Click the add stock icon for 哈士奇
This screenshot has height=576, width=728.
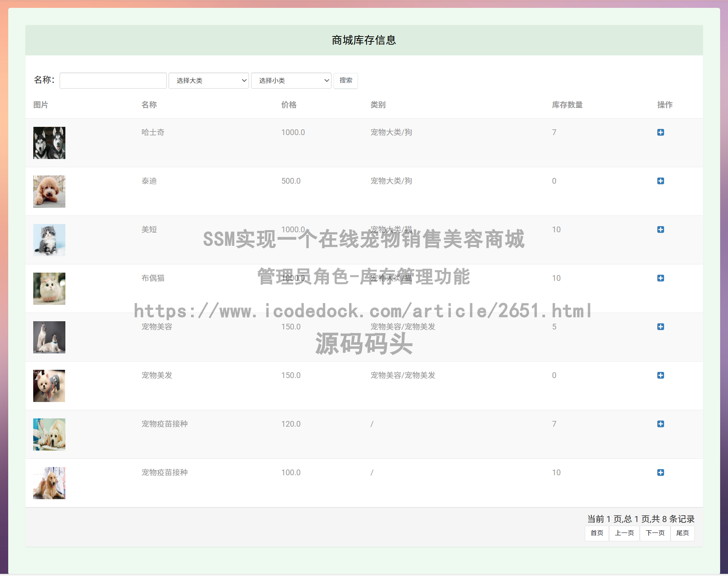point(661,132)
